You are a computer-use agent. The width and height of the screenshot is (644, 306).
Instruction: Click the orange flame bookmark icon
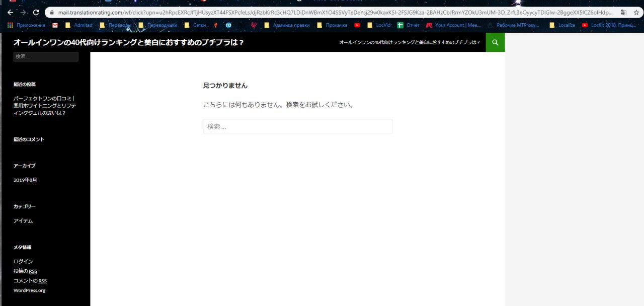(x=215, y=25)
